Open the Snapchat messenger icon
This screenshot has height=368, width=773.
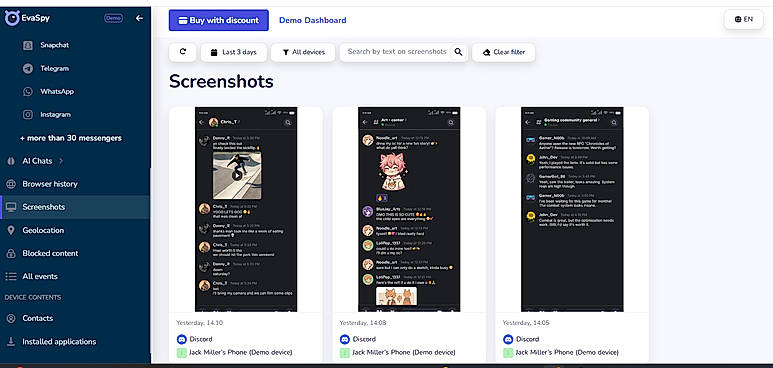pos(28,45)
